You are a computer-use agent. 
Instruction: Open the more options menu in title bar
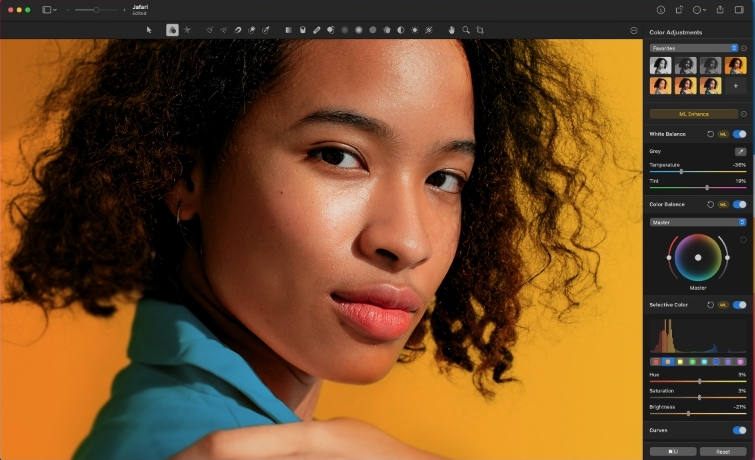pyautogui.click(x=699, y=10)
